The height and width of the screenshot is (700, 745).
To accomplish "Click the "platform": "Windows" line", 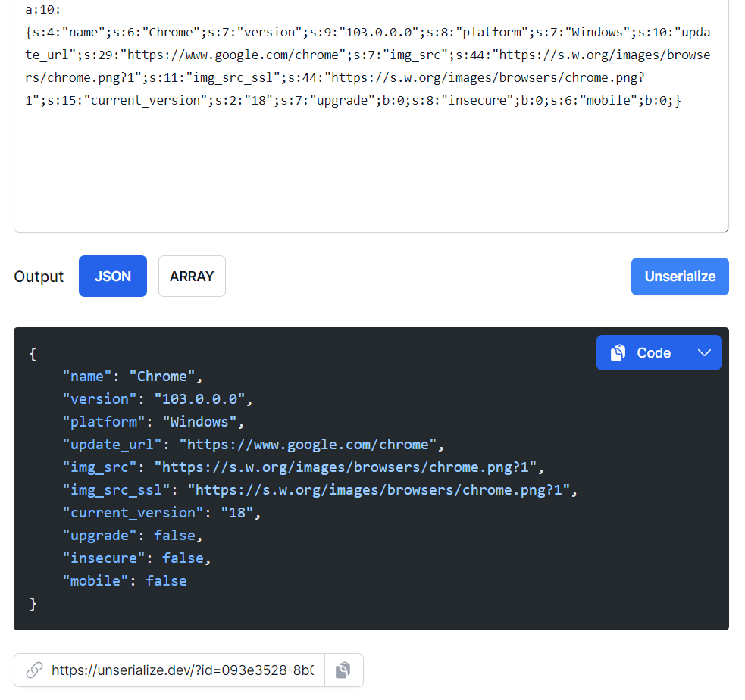I will (x=153, y=422).
